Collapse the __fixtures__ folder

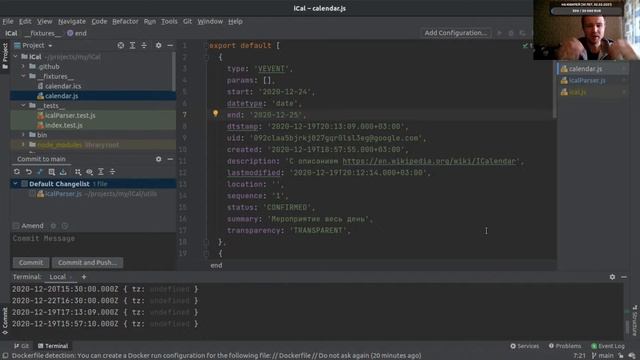coord(23,76)
